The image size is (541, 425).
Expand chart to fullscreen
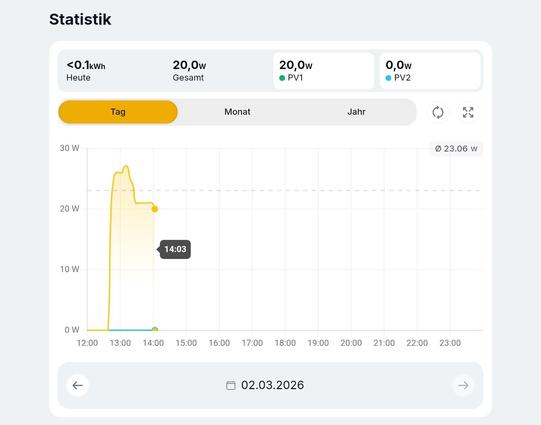tap(468, 112)
